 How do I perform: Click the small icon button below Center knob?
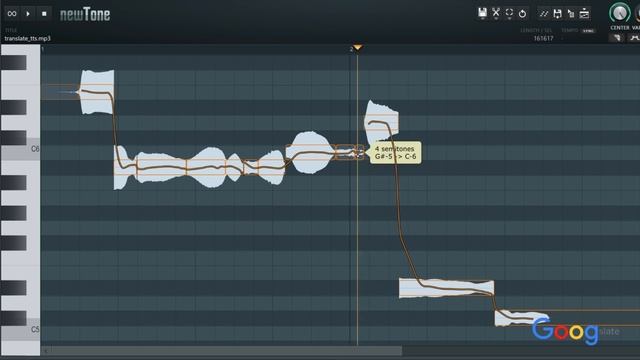tap(617, 38)
